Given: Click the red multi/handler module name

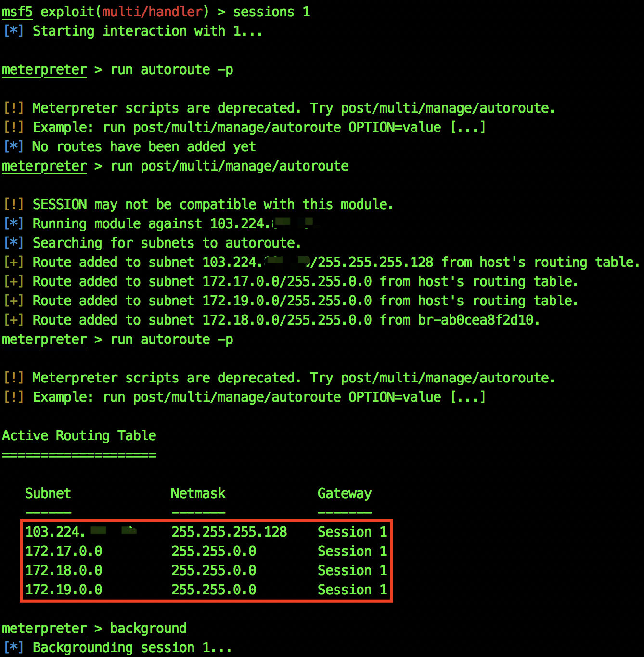Looking at the screenshot, I should (153, 12).
